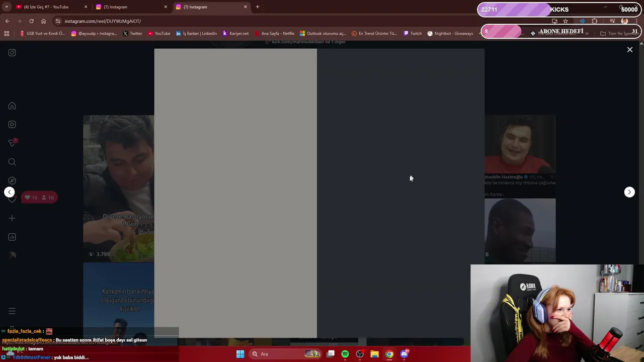644x362 pixels.
Task: Open the Instagram logo home link in the sidebar
Action: coord(12,53)
